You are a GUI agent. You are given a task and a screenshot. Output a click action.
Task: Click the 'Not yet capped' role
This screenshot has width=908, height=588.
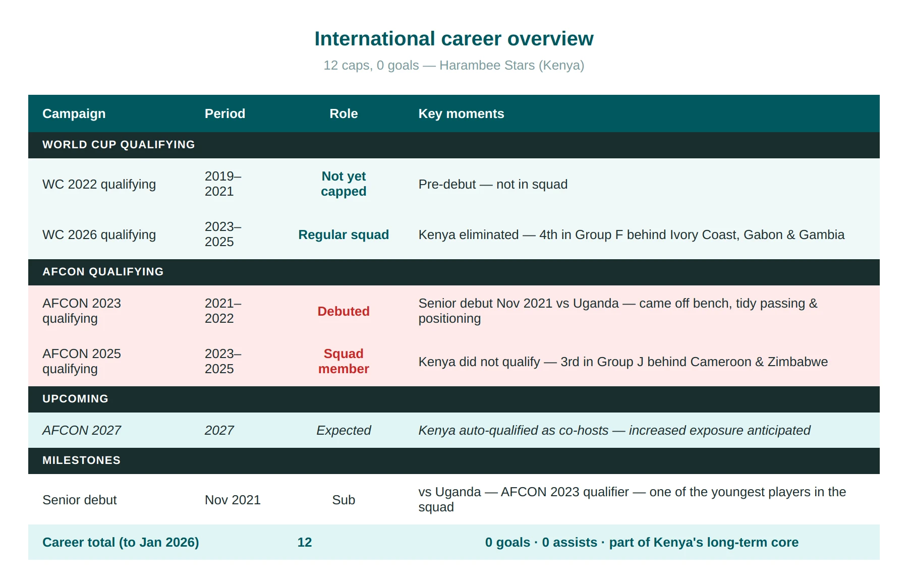pyautogui.click(x=344, y=184)
